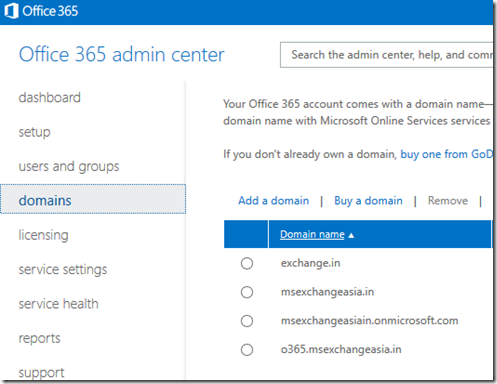Click the msexchangeasia.in domain name
The width and height of the screenshot is (497, 384).
327,292
